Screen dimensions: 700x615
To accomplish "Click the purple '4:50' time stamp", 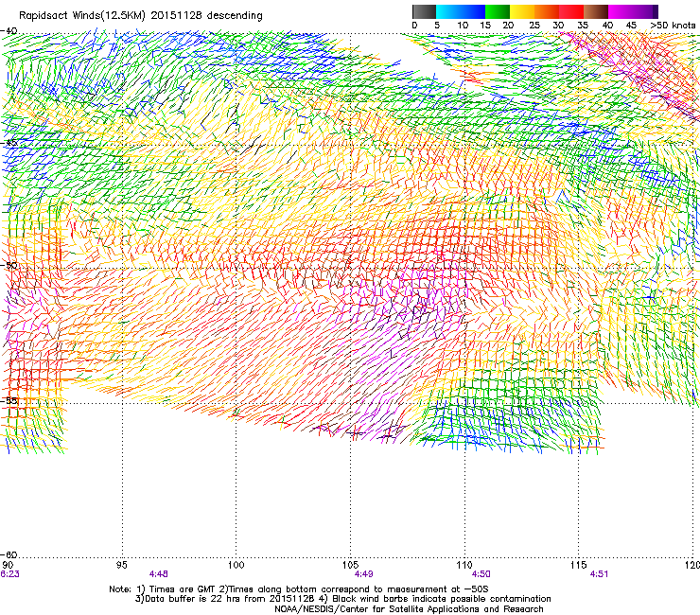I will (481, 574).
